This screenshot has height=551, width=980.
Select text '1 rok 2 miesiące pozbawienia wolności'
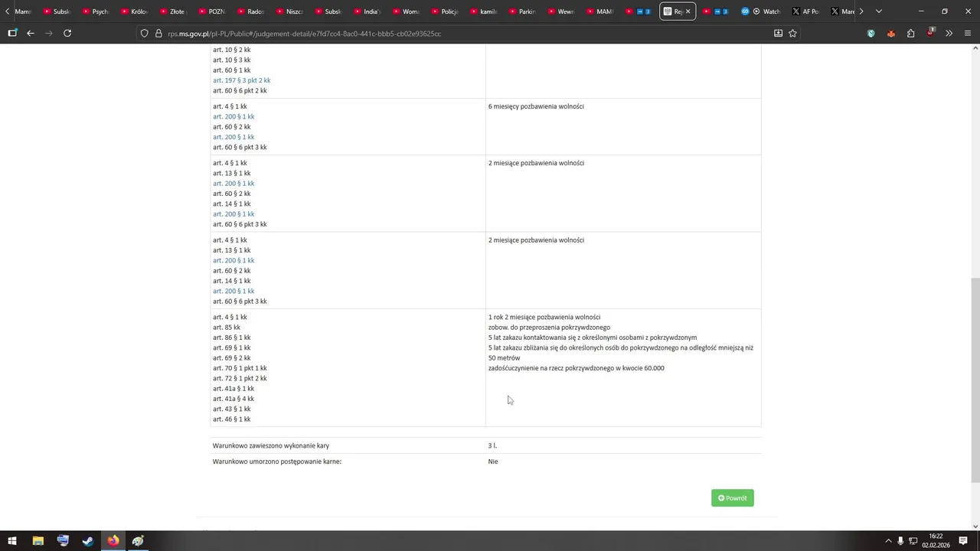(x=544, y=317)
